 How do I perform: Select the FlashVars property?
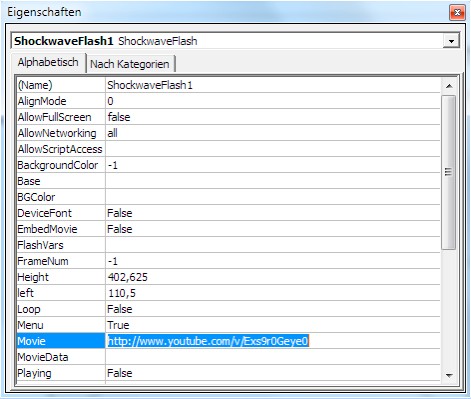[61, 245]
